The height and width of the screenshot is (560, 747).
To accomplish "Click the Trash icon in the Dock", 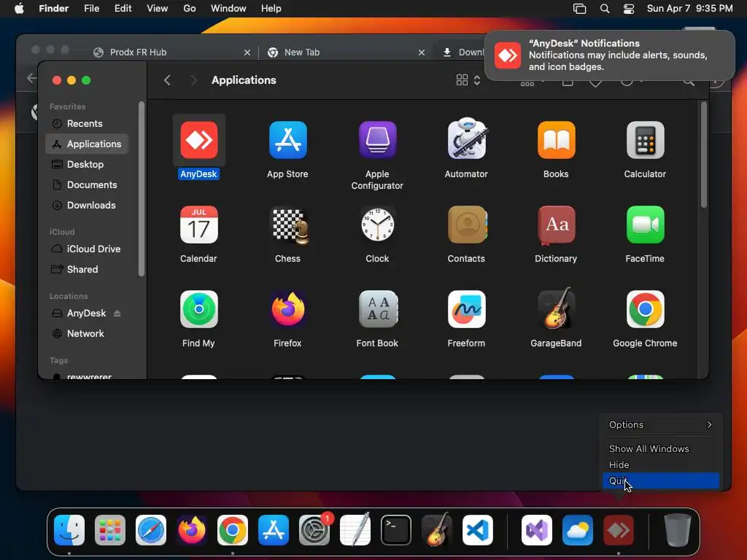I will click(677, 530).
